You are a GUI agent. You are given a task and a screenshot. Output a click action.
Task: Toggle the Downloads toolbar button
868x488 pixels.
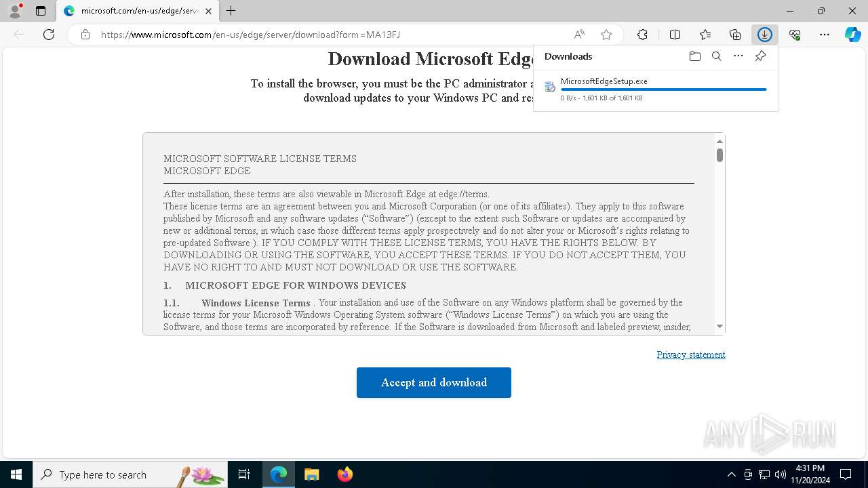pos(765,35)
